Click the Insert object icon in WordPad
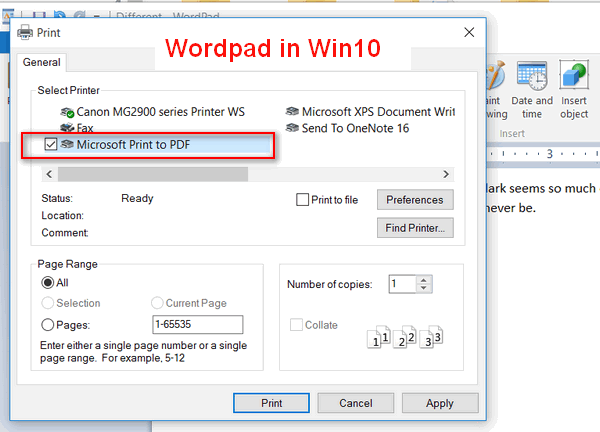This screenshot has height=432, width=600. click(x=574, y=90)
